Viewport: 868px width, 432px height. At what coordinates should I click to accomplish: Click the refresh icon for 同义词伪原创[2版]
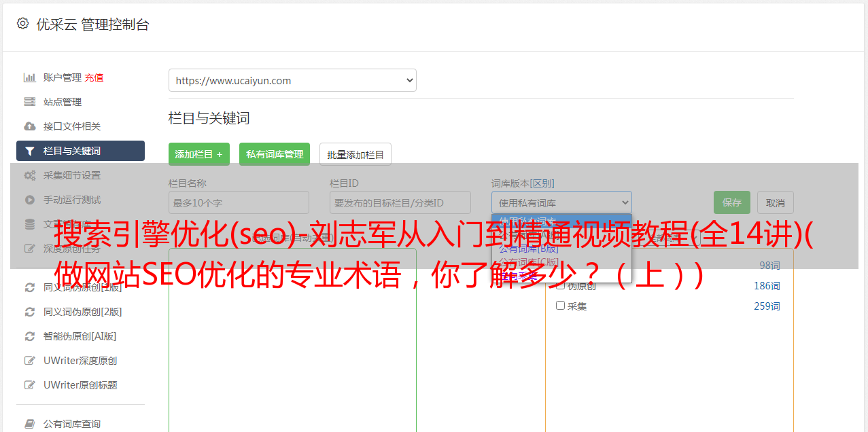(x=29, y=312)
